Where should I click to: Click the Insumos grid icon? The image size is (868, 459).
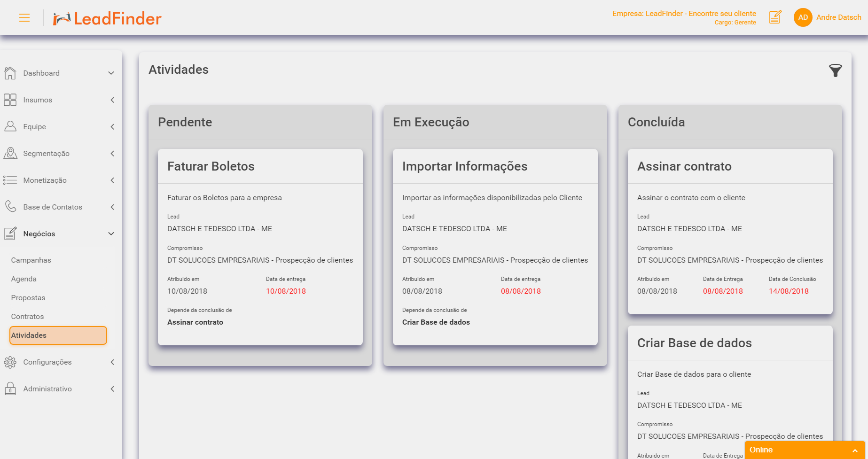(x=10, y=100)
